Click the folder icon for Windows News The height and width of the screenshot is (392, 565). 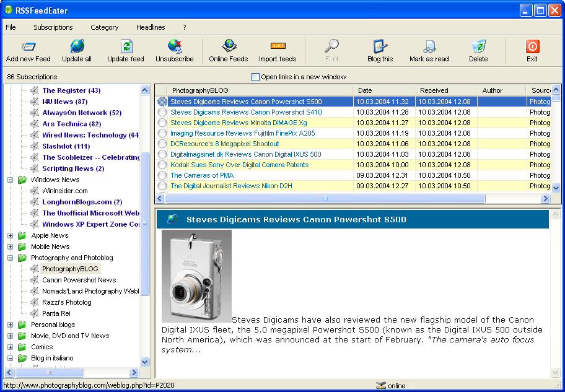[22, 180]
